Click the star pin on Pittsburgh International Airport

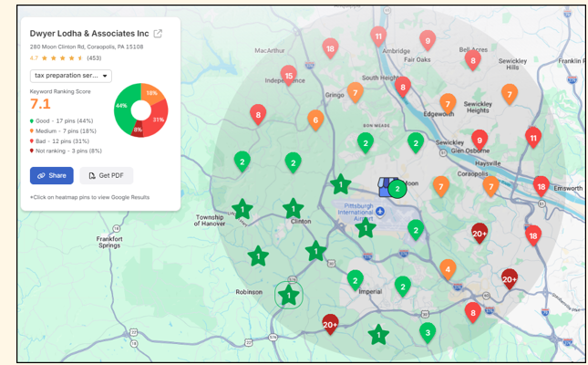[x=366, y=228]
